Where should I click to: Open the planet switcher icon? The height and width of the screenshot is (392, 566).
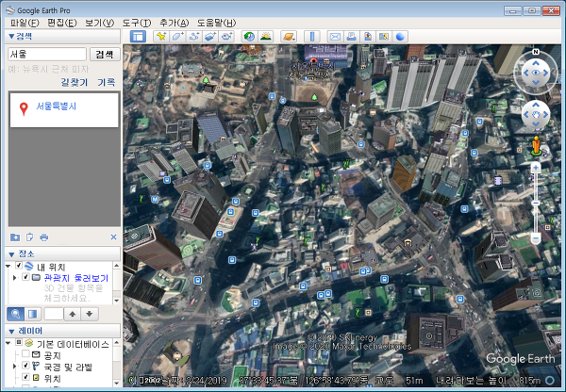tap(289, 37)
